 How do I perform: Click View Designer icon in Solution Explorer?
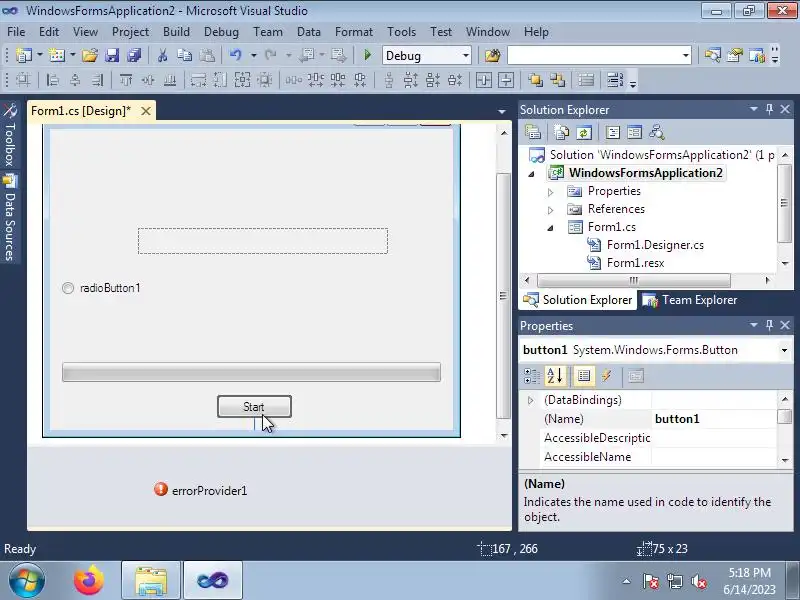634,133
